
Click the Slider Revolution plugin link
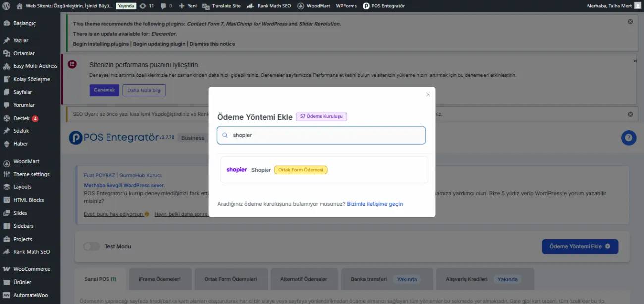320,24
